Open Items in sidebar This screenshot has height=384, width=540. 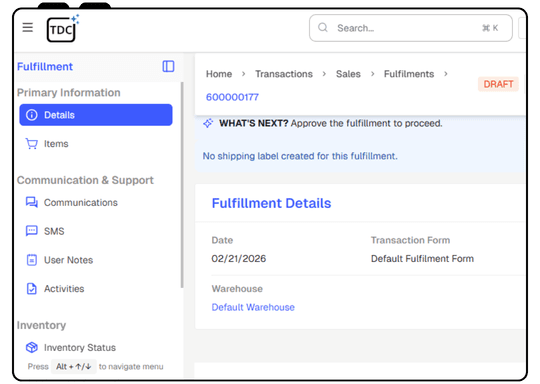tap(96, 144)
